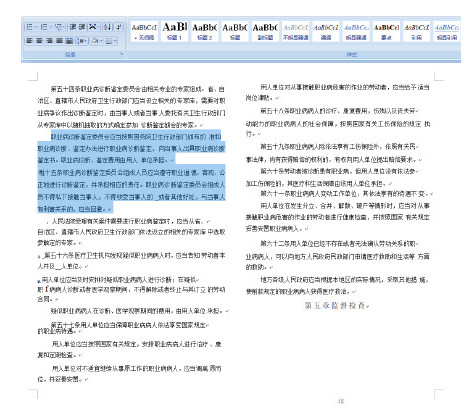
Task: Apply the 标题 1 heading style
Action: coord(174,31)
